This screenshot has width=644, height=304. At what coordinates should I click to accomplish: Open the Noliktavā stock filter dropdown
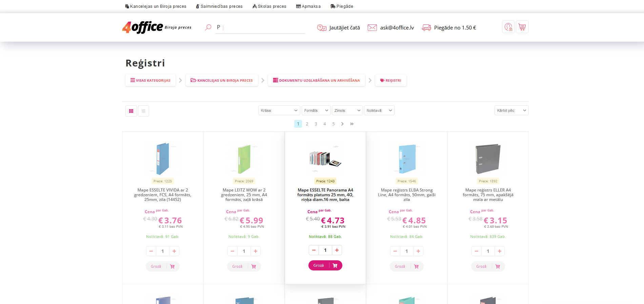[x=379, y=110]
